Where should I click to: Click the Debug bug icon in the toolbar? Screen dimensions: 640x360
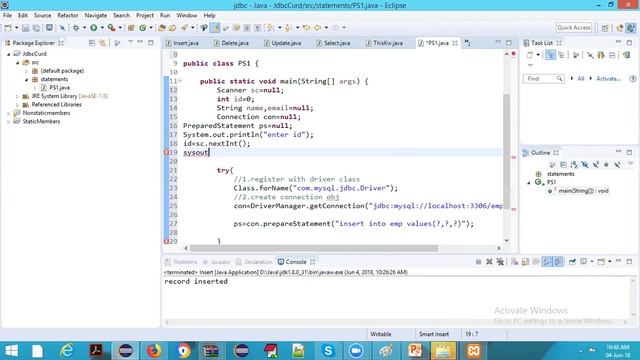tap(76, 28)
